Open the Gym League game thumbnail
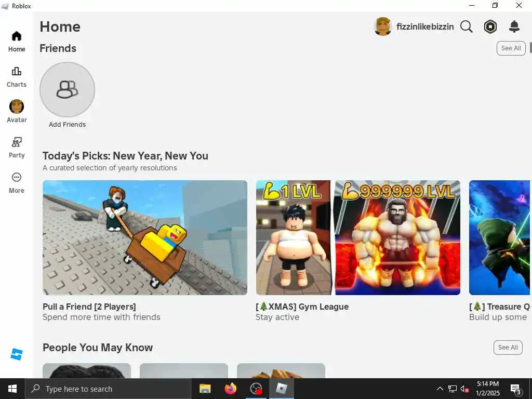The height and width of the screenshot is (399, 532). [x=358, y=237]
